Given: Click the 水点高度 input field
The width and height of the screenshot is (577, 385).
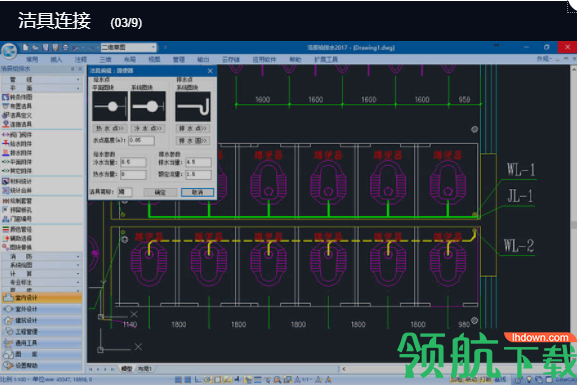Looking at the screenshot, I should pos(141,140).
